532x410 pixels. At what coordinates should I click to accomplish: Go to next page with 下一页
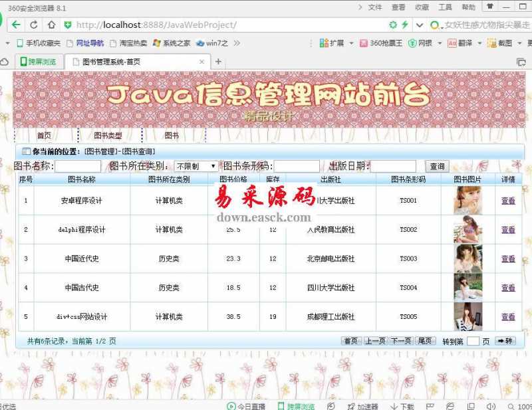[400, 341]
